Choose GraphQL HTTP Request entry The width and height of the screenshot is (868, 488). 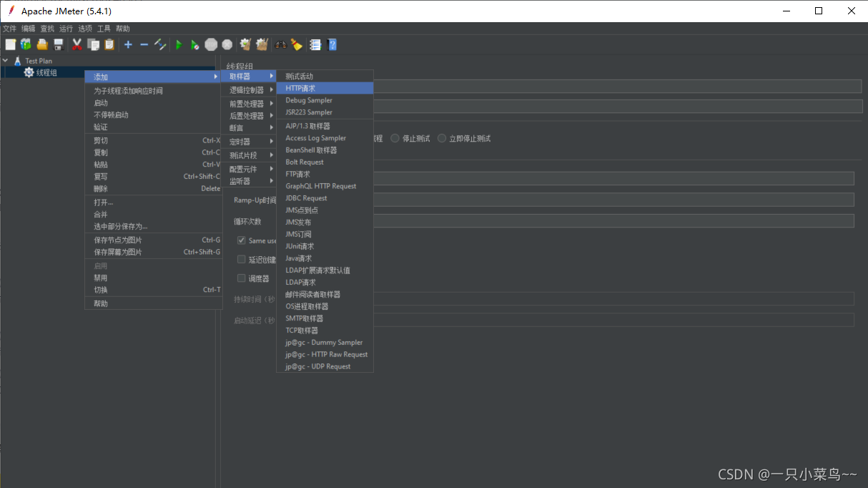coord(325,186)
